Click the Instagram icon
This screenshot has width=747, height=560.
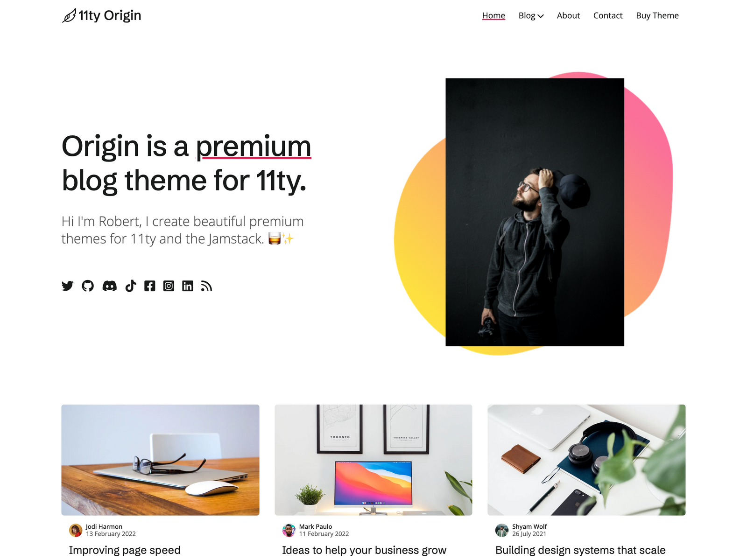169,286
